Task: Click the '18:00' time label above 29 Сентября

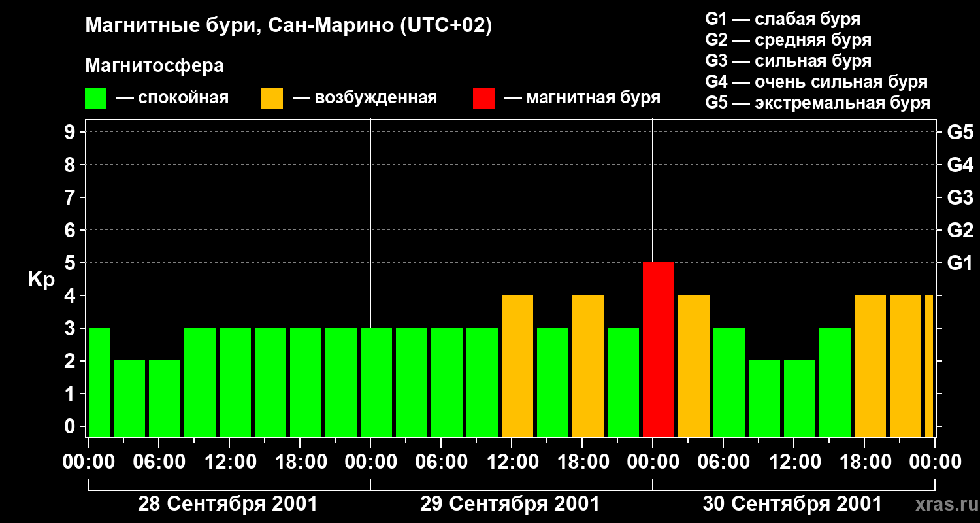Action: coord(582,462)
